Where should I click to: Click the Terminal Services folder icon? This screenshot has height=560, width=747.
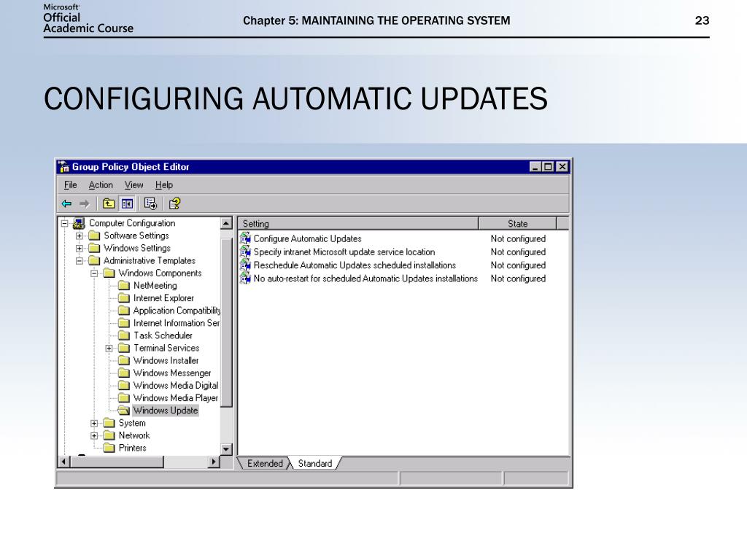[124, 348]
